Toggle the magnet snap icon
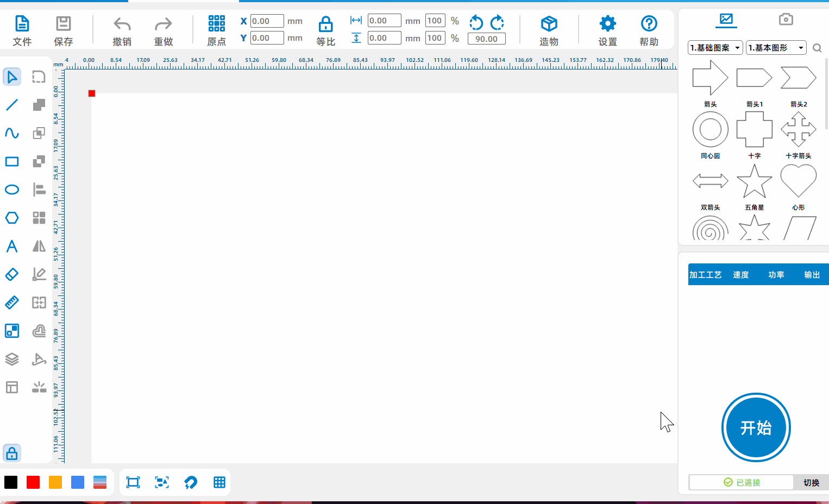This screenshot has width=829, height=504. [x=191, y=482]
